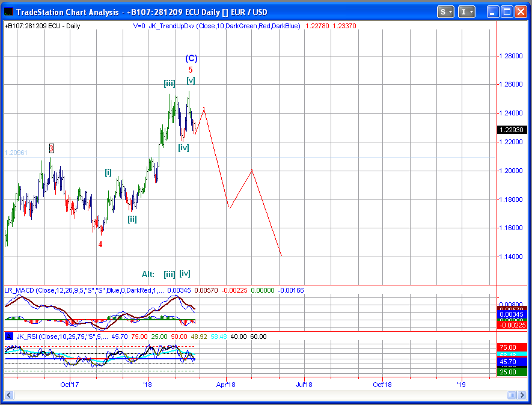Open the I dropdown button in title bar
Screen dimensions: 532x405
(x=466, y=12)
